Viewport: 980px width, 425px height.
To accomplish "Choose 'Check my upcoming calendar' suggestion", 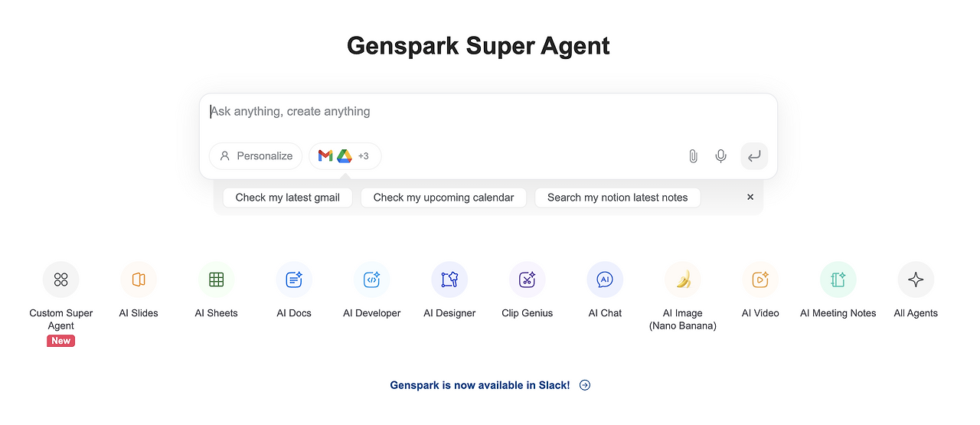I will click(x=443, y=198).
